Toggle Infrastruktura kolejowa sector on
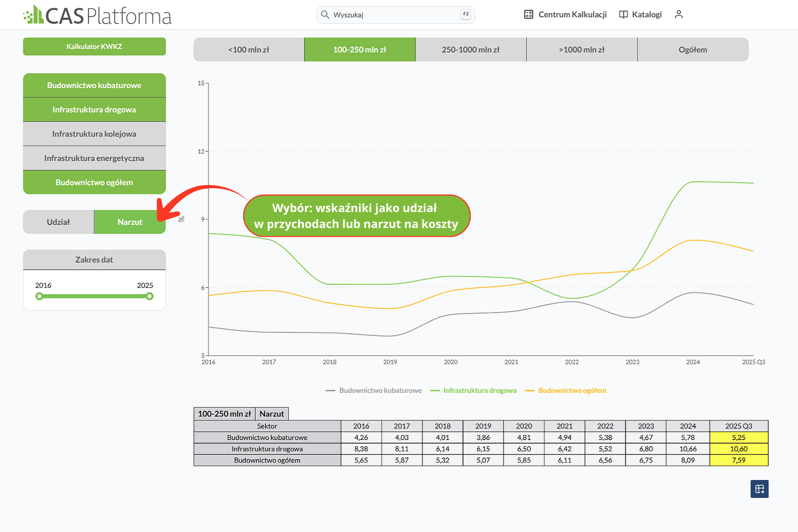The height and width of the screenshot is (532, 798). click(x=94, y=134)
